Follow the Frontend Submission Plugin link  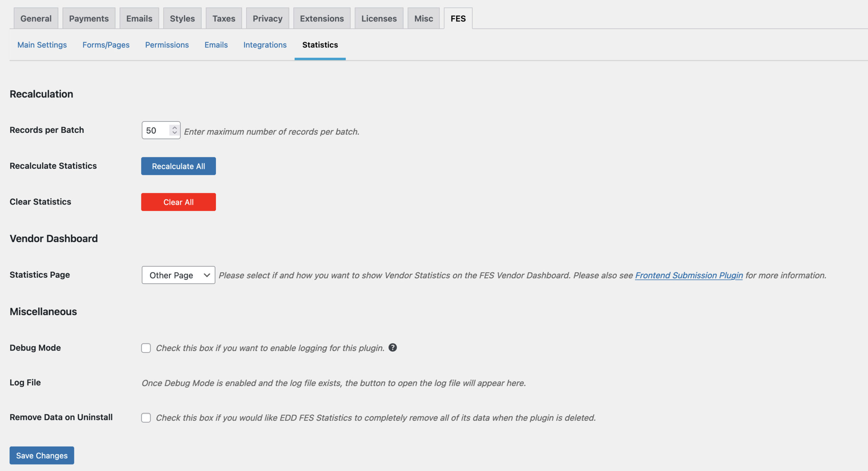click(x=689, y=275)
